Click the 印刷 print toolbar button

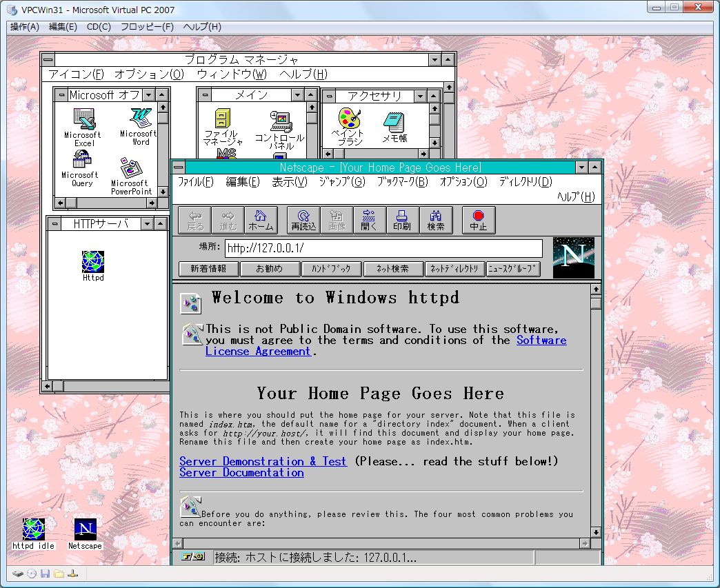click(402, 221)
